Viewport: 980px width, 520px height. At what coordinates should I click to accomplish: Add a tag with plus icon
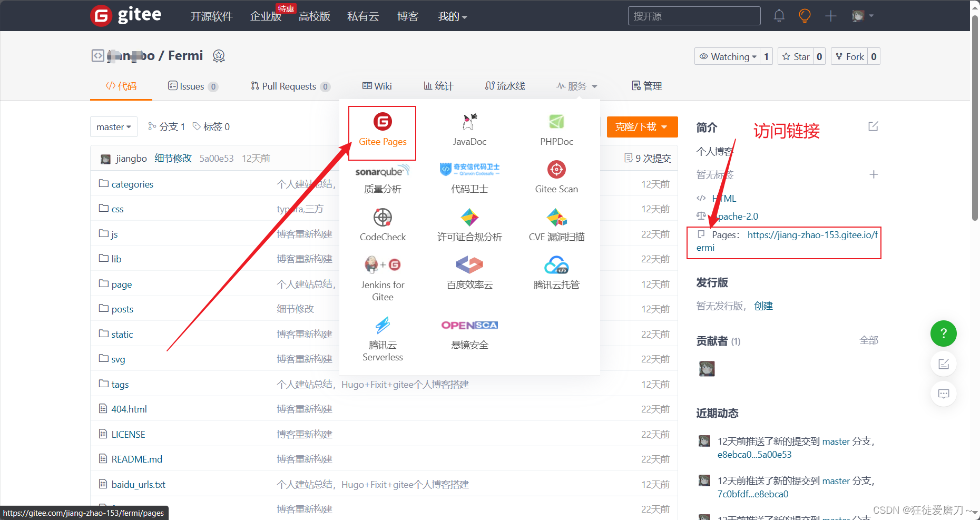coord(873,174)
